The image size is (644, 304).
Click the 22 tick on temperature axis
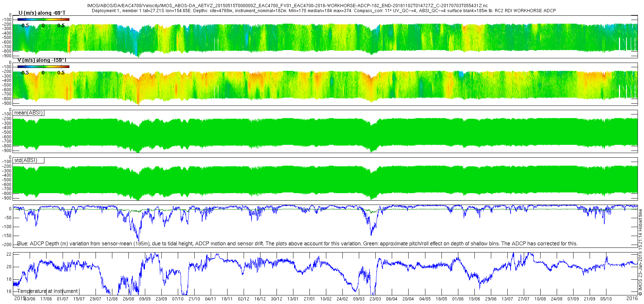pyautogui.click(x=9, y=254)
